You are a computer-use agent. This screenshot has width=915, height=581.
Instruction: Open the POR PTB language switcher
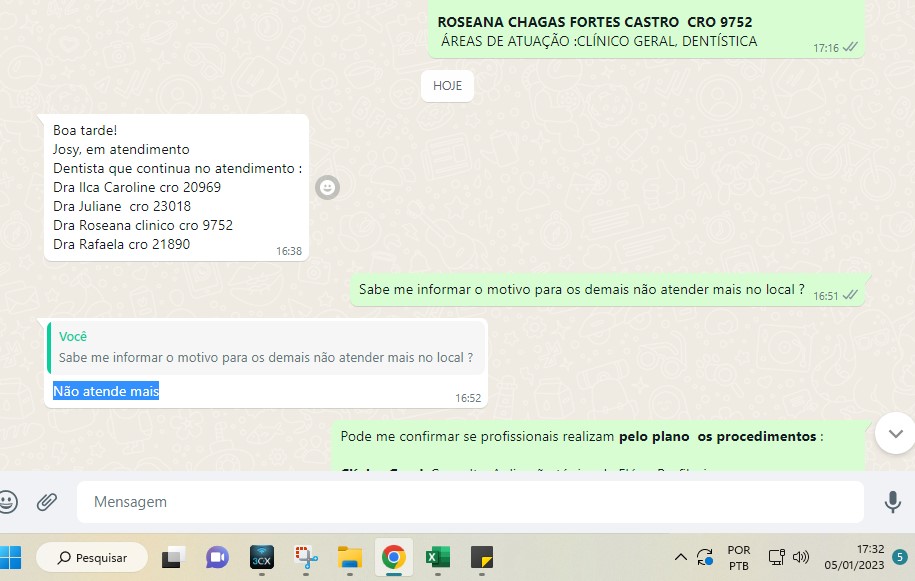click(739, 557)
